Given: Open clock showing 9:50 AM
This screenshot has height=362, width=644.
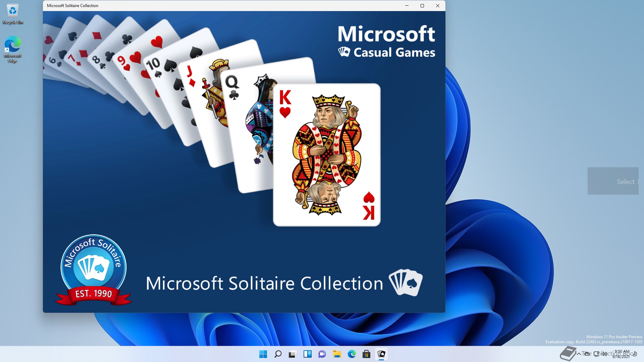Looking at the screenshot, I should pos(621,354).
